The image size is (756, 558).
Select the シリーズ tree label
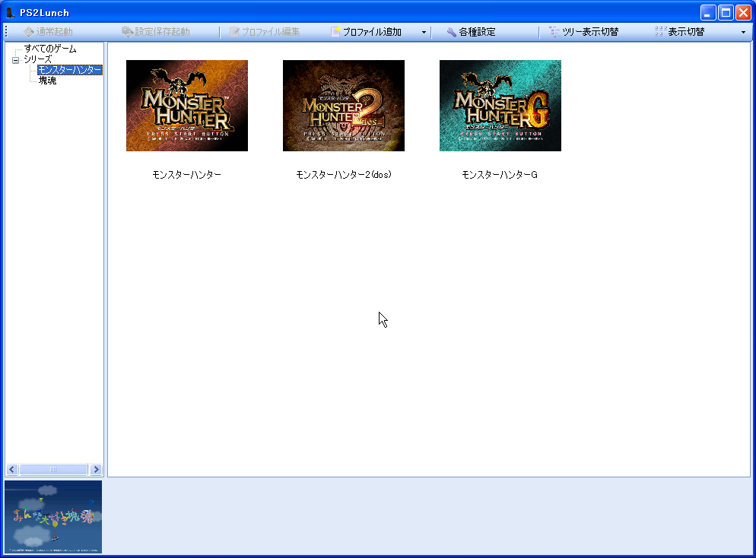pyautogui.click(x=37, y=59)
